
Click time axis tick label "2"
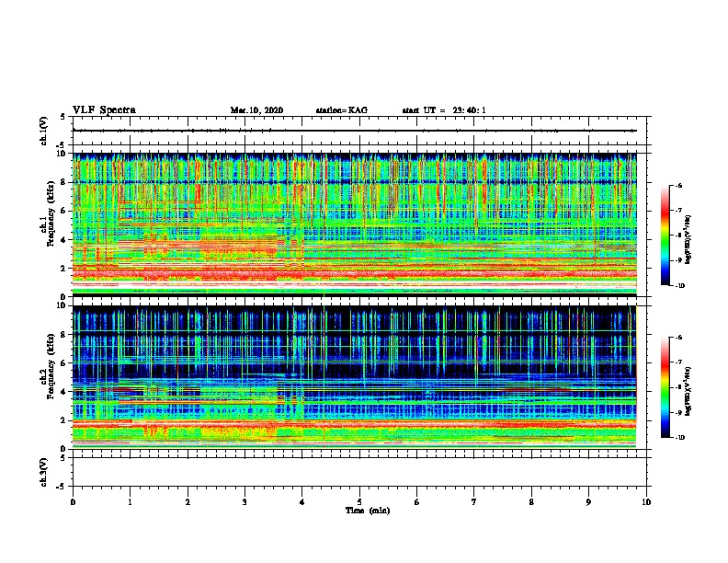tap(188, 502)
